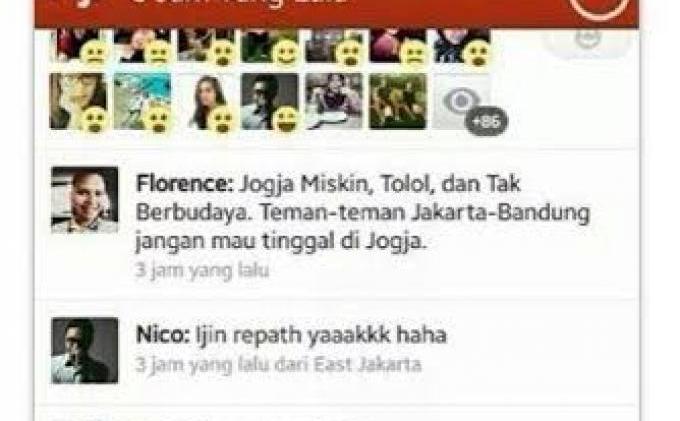
Task: Open the green avatar with smiling emoji in top row
Action: pos(270,46)
